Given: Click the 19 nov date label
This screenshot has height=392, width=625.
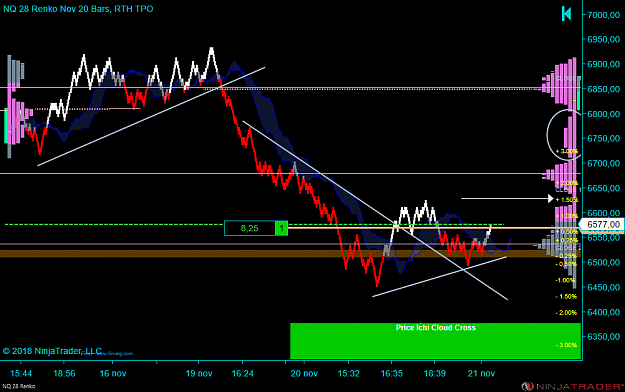Looking at the screenshot, I should tap(199, 374).
